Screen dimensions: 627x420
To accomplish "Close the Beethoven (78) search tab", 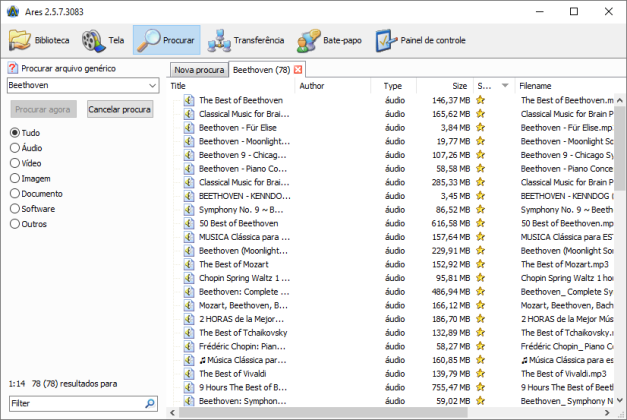I will click(298, 70).
